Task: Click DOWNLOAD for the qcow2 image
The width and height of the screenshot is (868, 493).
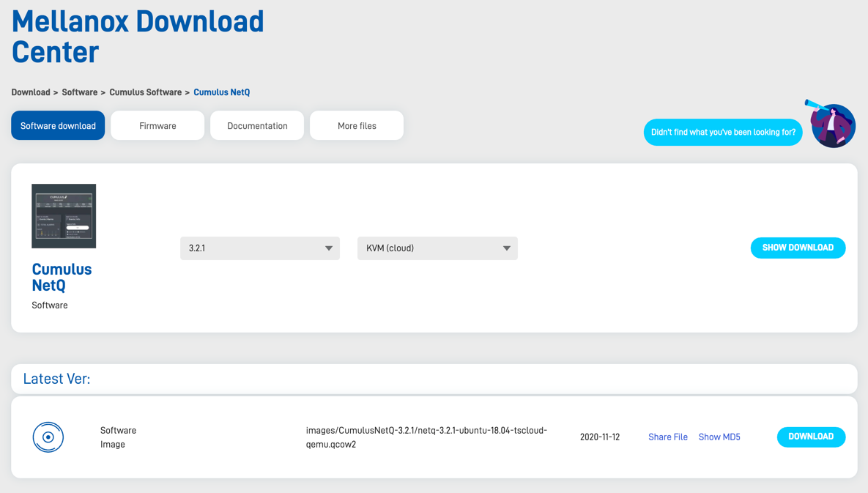Action: (811, 437)
